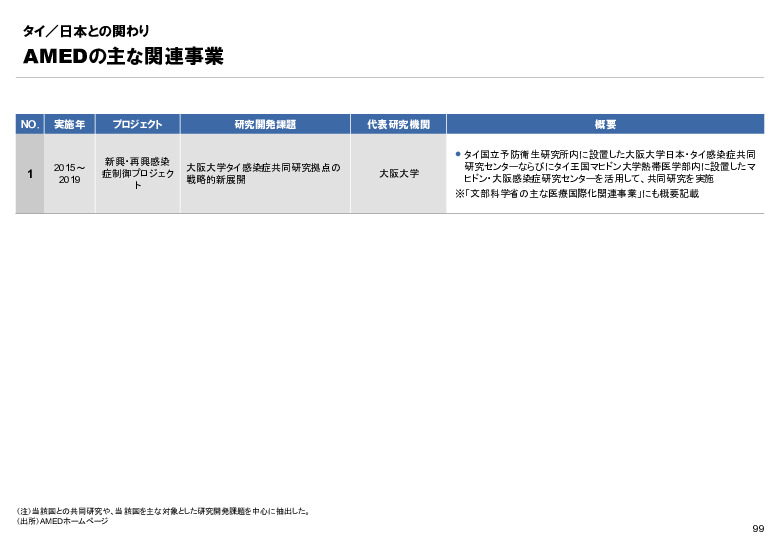This screenshot has height=540, width=780.
Task: Click the プロジェクト column header
Action: [x=137, y=124]
